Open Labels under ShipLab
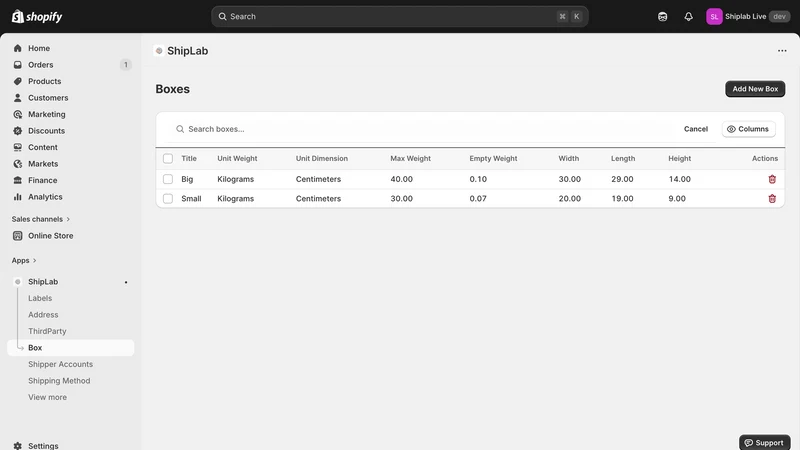This screenshot has width=800, height=450. [x=40, y=298]
